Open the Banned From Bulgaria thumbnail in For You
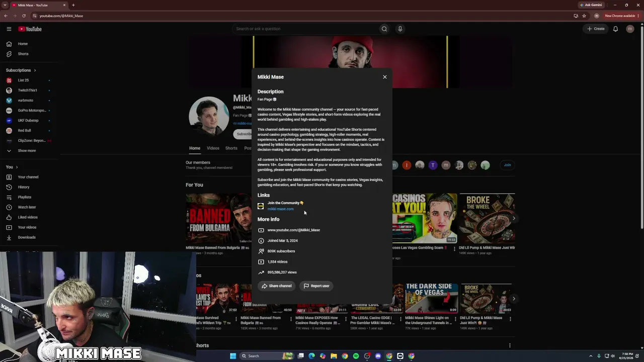Viewport: 644px width, 362px height. click(218, 218)
